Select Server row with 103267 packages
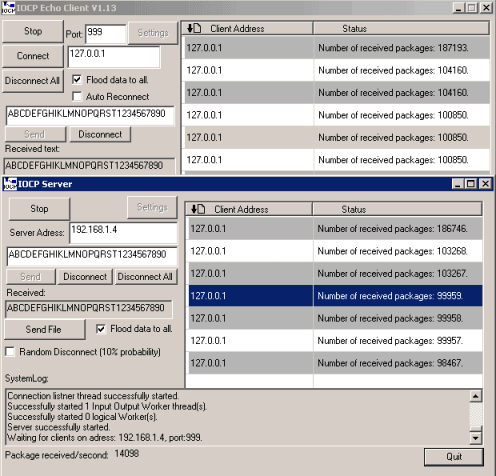The image size is (496, 476). point(335,273)
